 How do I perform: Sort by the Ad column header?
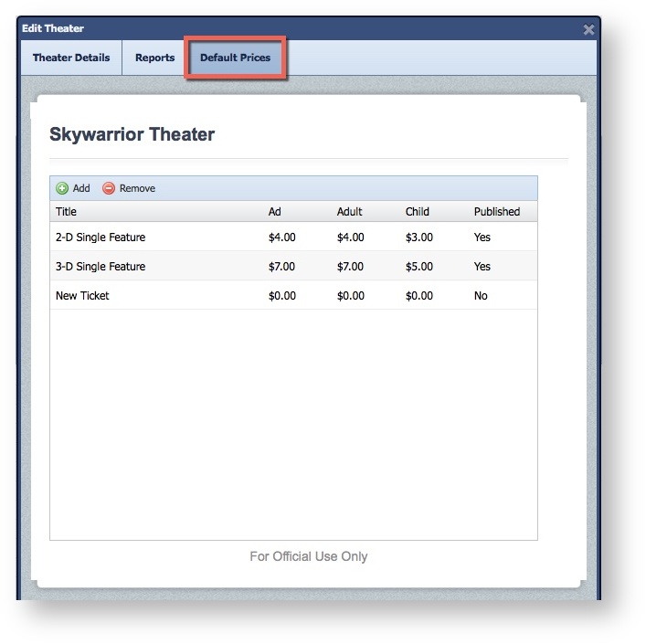pos(275,212)
